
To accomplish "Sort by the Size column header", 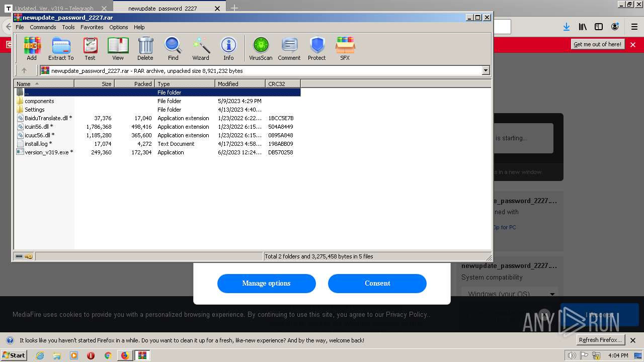I will coord(94,84).
